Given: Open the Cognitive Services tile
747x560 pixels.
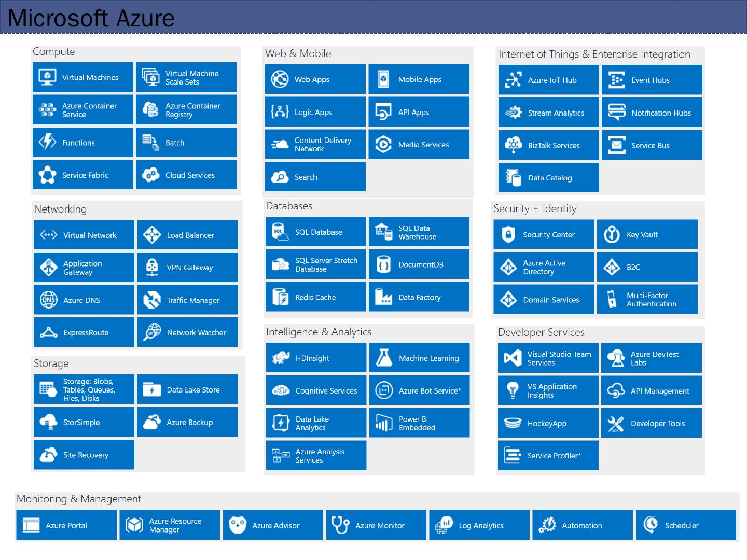Looking at the screenshot, I should click(316, 390).
